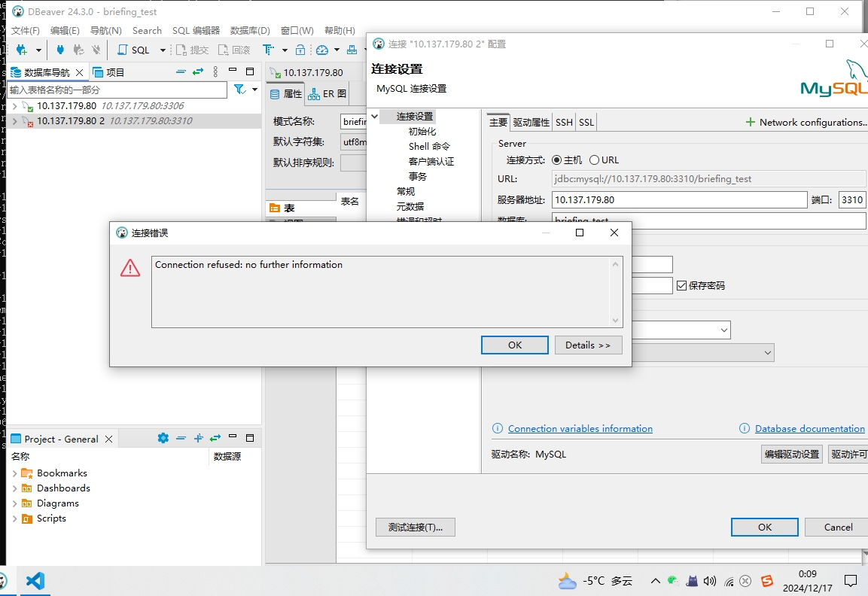
Task: Open the SQL editor toolbar button
Action: pyautogui.click(x=134, y=50)
